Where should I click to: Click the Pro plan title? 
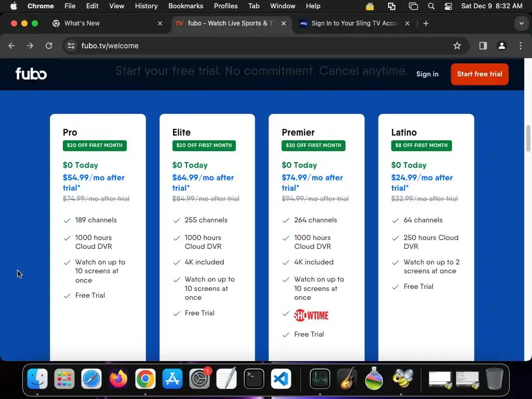point(70,132)
